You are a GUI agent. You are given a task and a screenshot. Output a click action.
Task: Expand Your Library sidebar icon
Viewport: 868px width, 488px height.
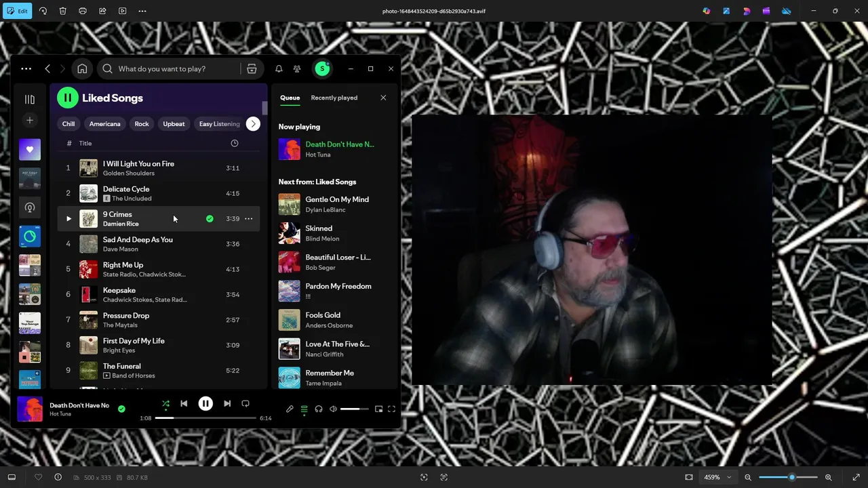pyautogui.click(x=30, y=99)
